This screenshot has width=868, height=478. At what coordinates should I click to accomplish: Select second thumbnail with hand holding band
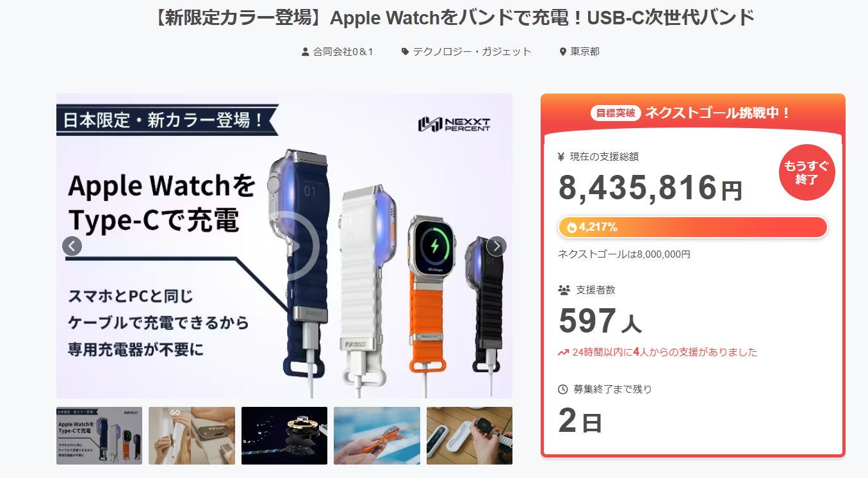click(x=192, y=436)
